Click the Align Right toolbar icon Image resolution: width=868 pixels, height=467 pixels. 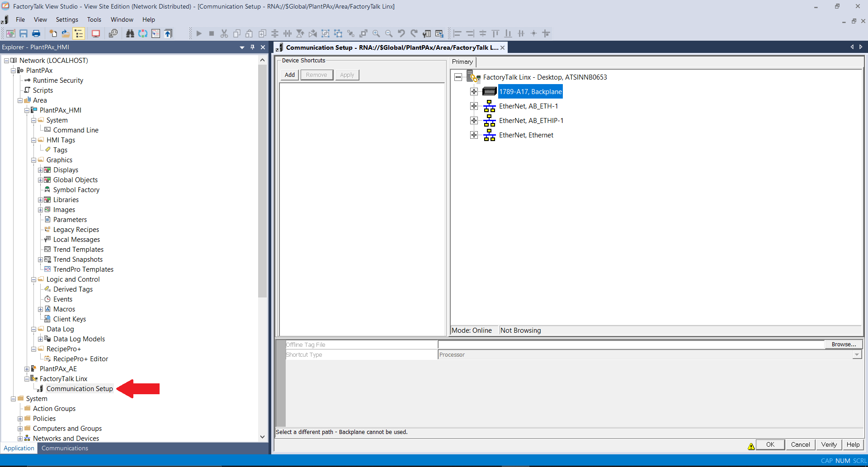pyautogui.click(x=470, y=33)
